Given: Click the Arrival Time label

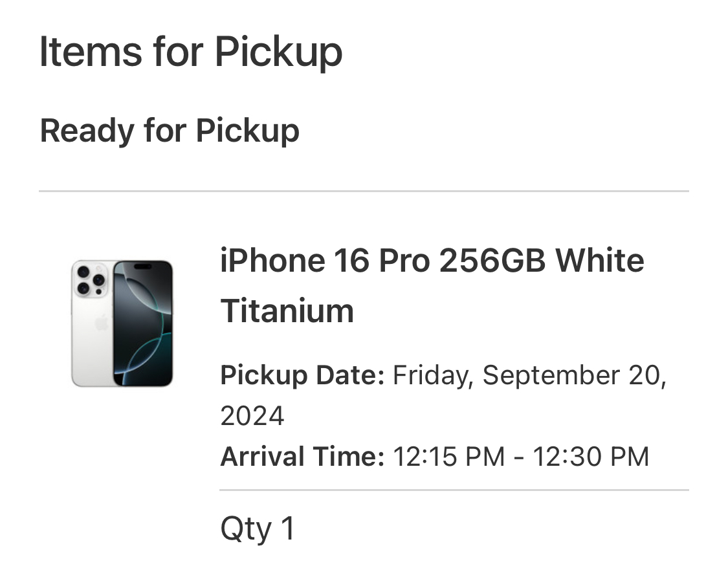Looking at the screenshot, I should coord(302,457).
